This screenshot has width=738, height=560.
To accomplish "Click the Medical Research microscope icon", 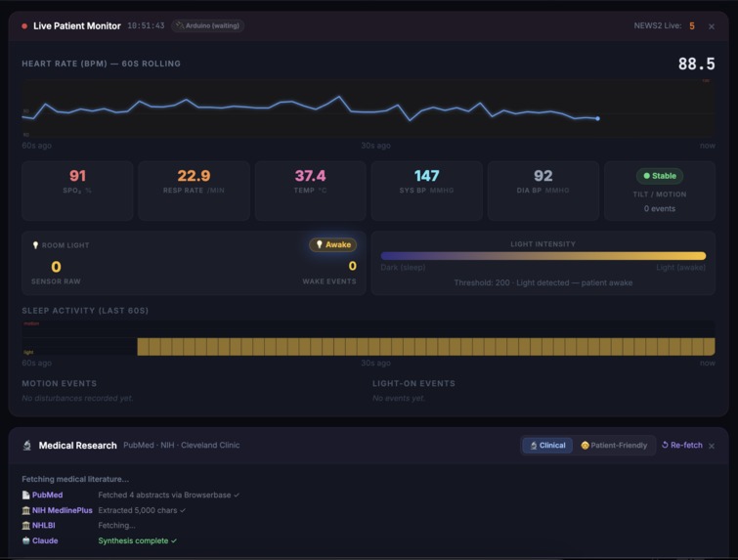I will pyautogui.click(x=27, y=446).
